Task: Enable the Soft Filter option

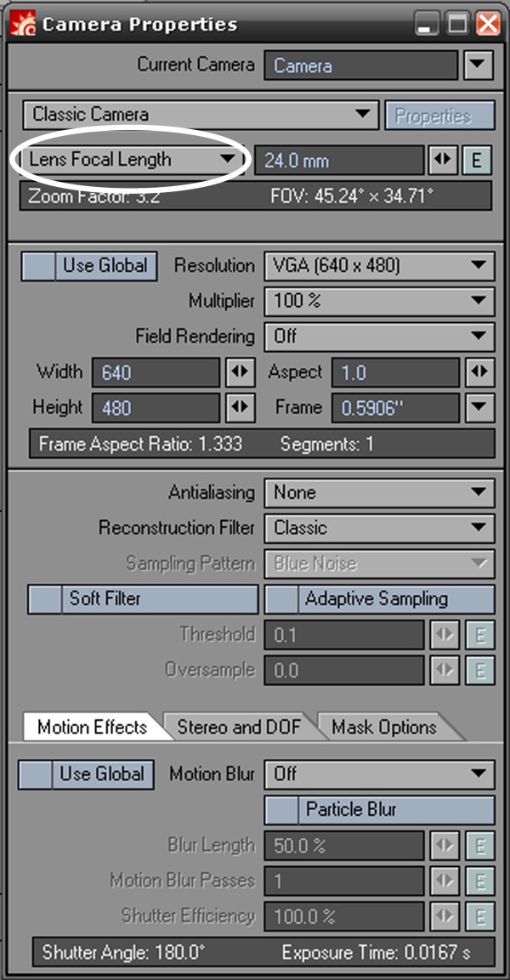Action: (x=143, y=598)
